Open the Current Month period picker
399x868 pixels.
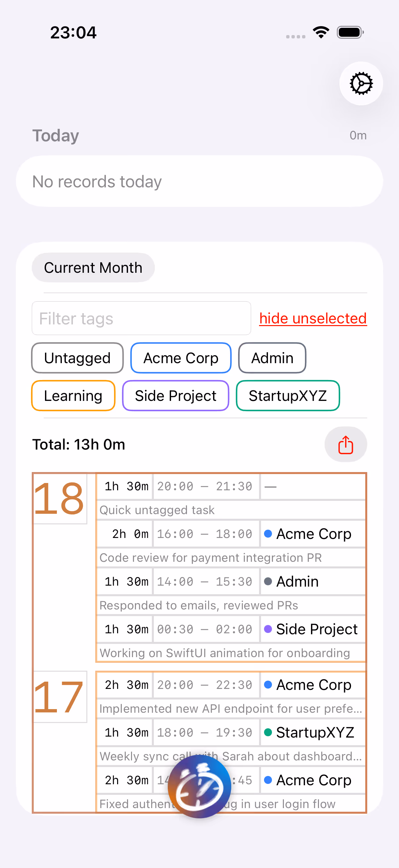click(93, 267)
